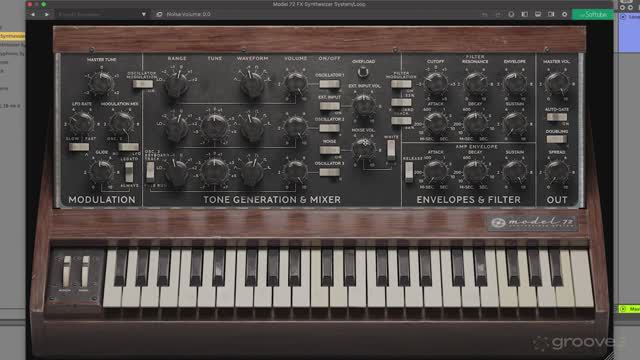Switch Oscillator 2 on/off

(x=329, y=128)
